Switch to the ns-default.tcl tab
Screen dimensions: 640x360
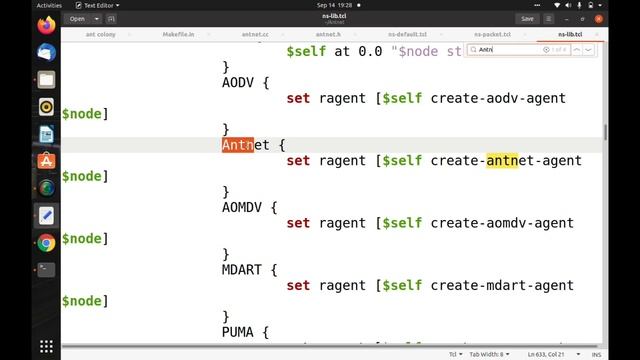tap(407, 34)
